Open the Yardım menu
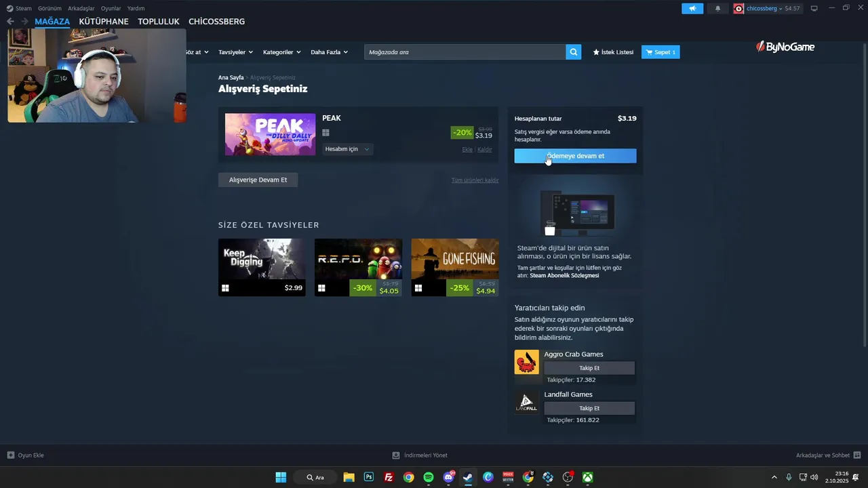This screenshot has height=488, width=868. 136,8
